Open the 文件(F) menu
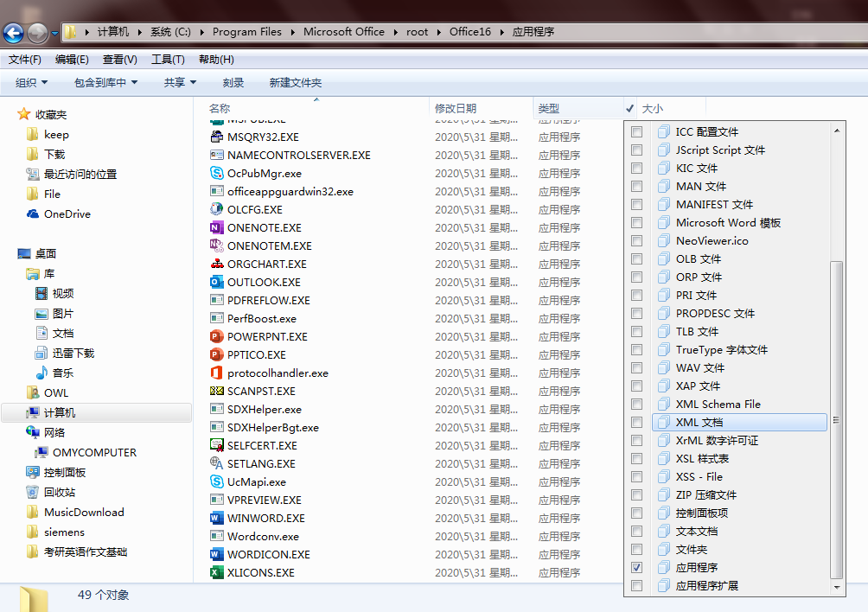The image size is (868, 612). [x=25, y=59]
